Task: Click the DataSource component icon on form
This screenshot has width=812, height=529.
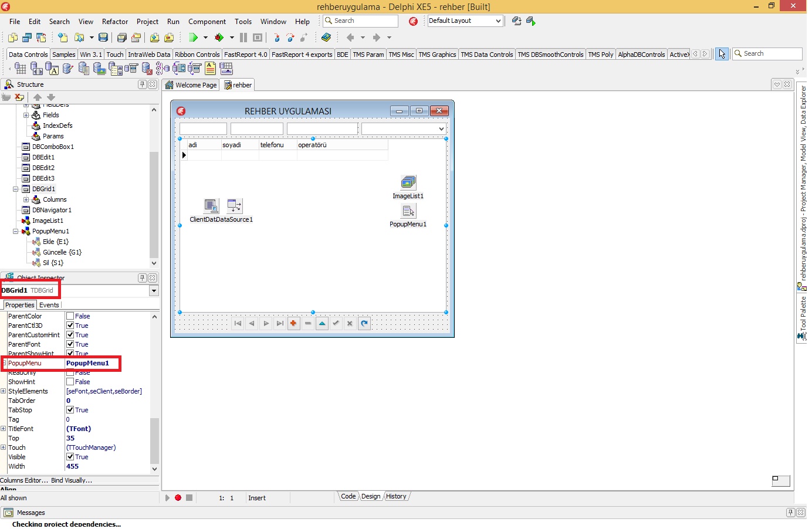Action: [x=235, y=206]
